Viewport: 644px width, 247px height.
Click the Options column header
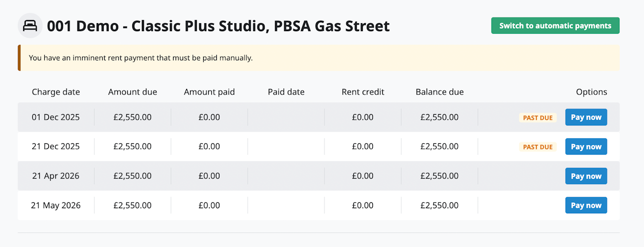(591, 92)
